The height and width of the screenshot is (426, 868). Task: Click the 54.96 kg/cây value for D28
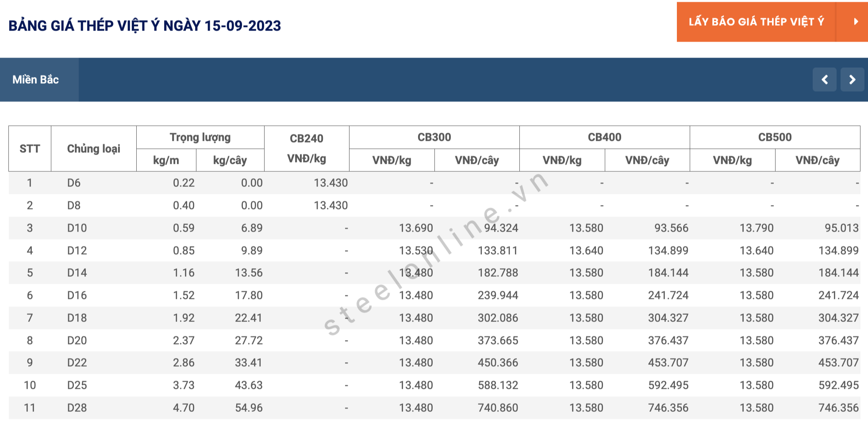249,408
